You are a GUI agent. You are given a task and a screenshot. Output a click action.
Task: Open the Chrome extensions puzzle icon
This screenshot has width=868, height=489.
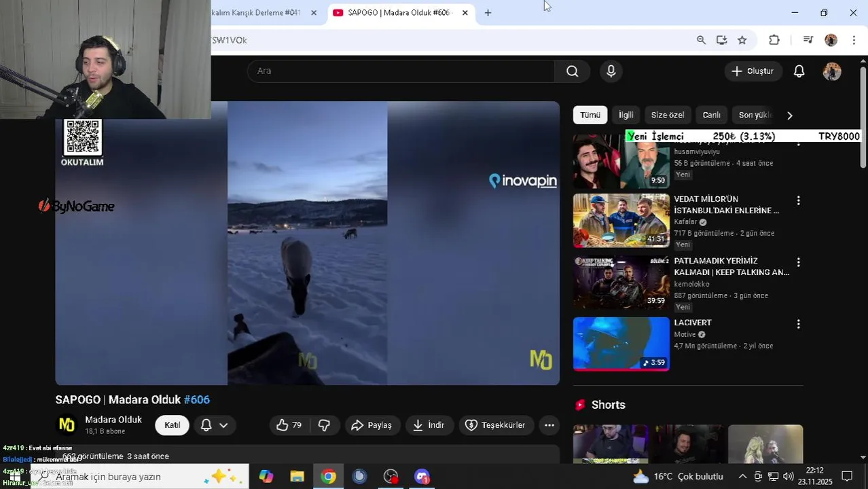(x=774, y=40)
